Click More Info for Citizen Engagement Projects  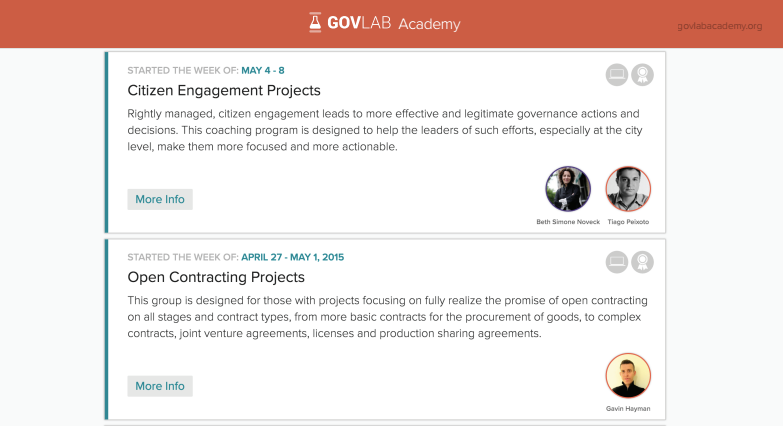160,199
